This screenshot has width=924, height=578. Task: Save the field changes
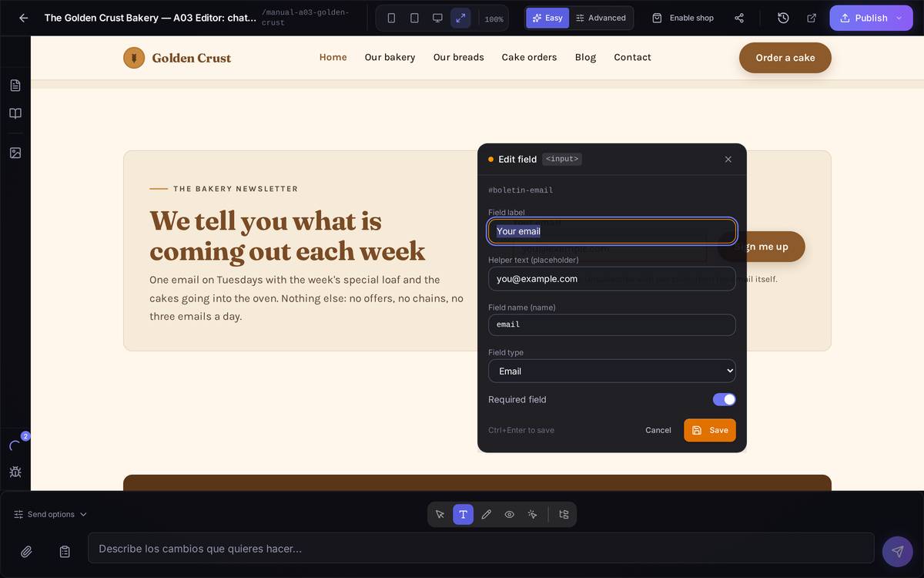coord(710,430)
